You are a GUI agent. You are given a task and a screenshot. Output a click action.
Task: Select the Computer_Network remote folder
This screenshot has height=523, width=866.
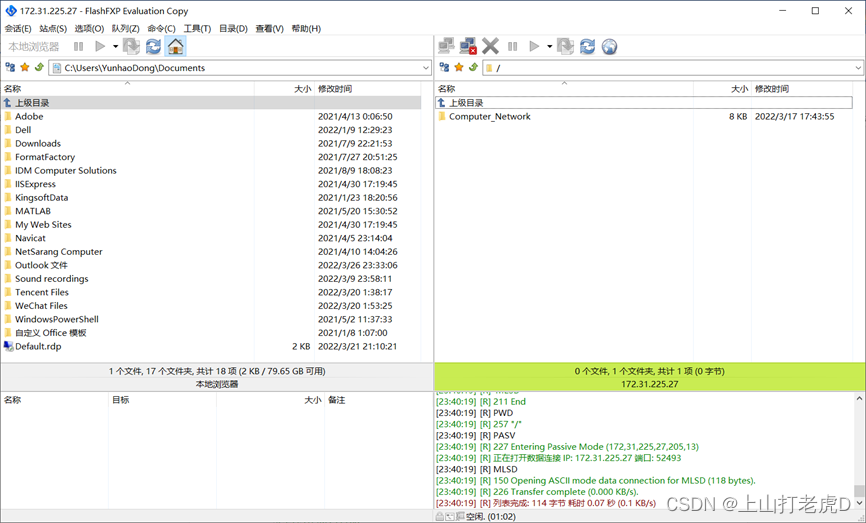coord(489,117)
